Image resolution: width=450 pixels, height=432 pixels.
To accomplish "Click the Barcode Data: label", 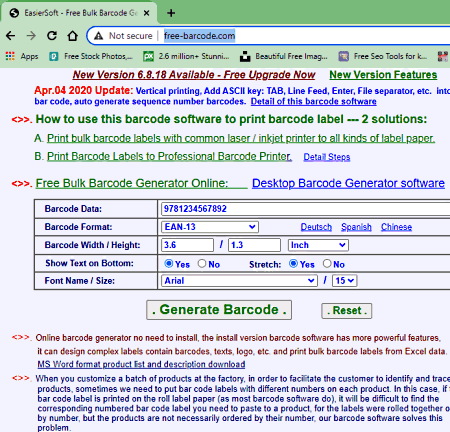I will 73,209.
